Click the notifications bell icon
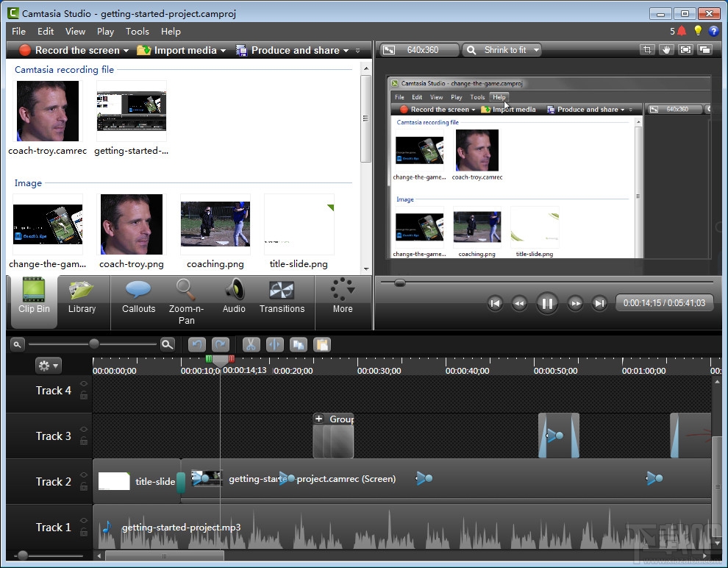The height and width of the screenshot is (568, 728). [682, 31]
